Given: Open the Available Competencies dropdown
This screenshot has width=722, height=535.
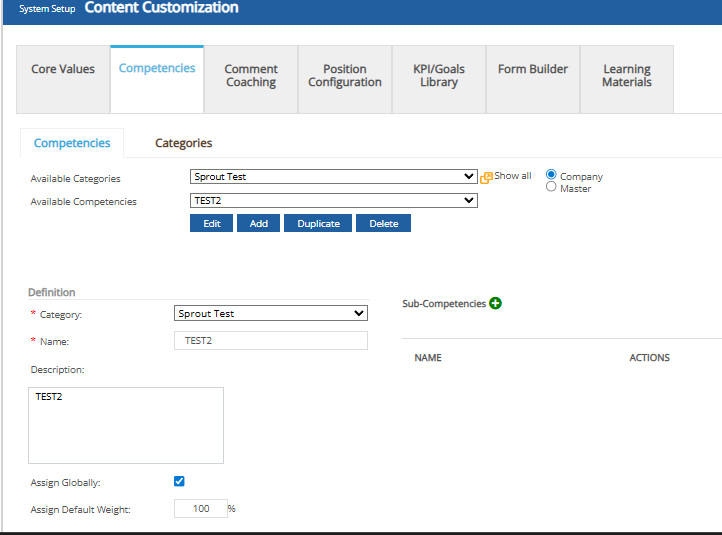Looking at the screenshot, I should click(x=333, y=201).
